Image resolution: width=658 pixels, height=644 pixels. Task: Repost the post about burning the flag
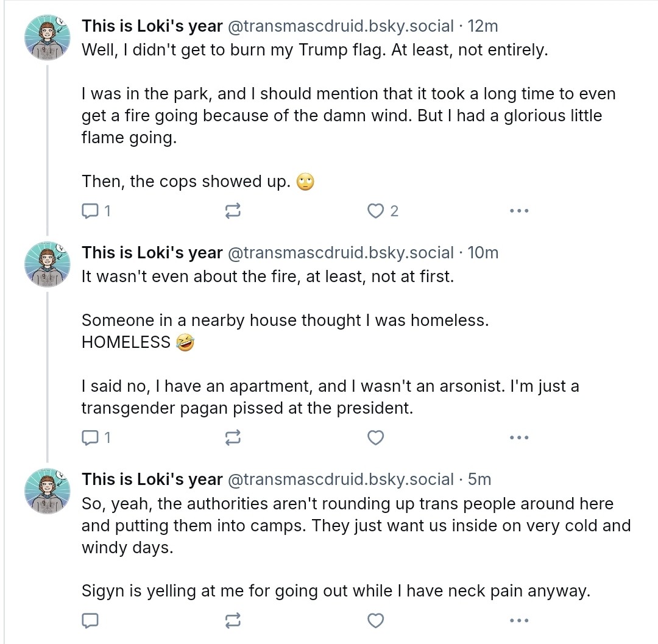point(233,211)
